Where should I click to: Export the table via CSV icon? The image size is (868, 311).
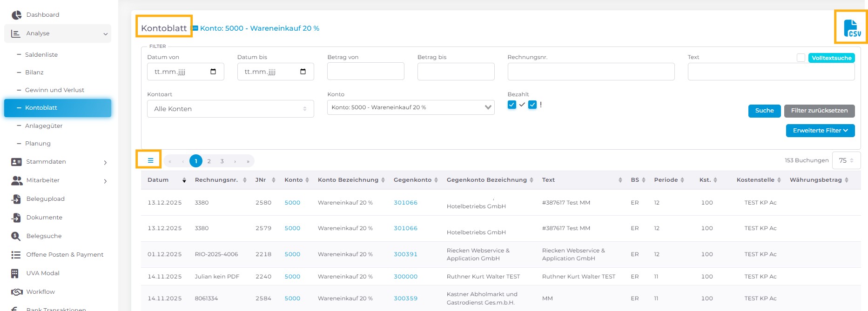(x=852, y=28)
